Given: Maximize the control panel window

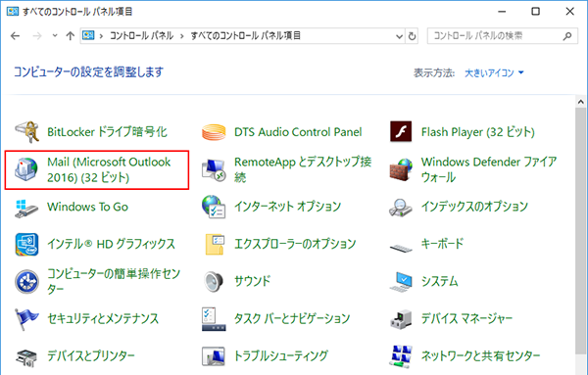Looking at the screenshot, I should (535, 11).
